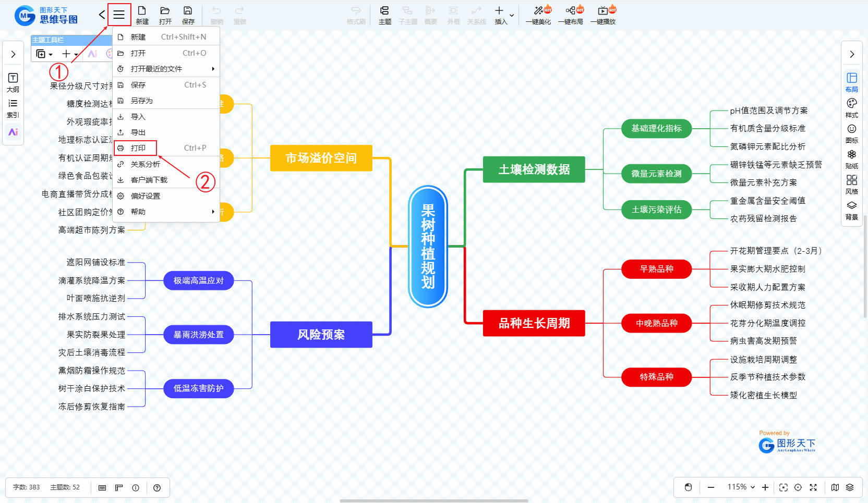Click the AI assistant icon in left sidebar
The image size is (868, 503).
coord(13,132)
